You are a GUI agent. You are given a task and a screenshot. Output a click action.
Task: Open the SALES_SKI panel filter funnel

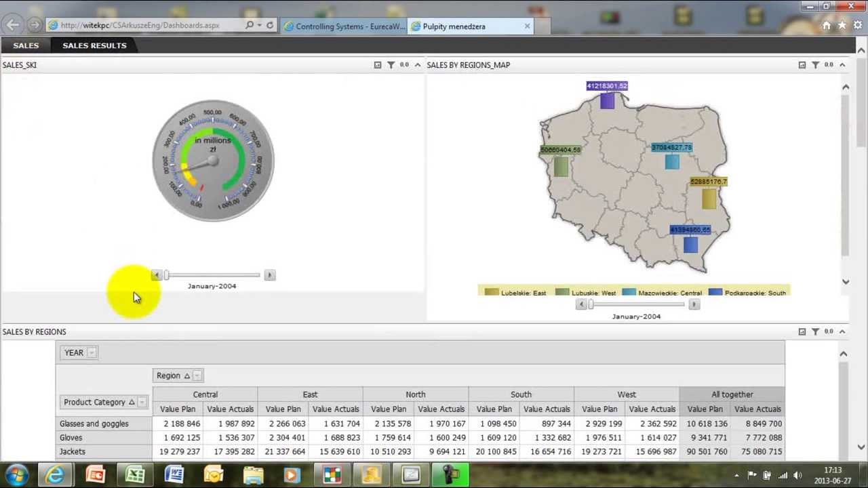click(391, 64)
